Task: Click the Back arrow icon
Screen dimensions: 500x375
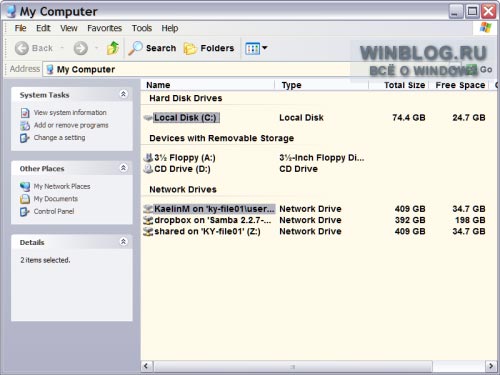Action: coord(22,48)
